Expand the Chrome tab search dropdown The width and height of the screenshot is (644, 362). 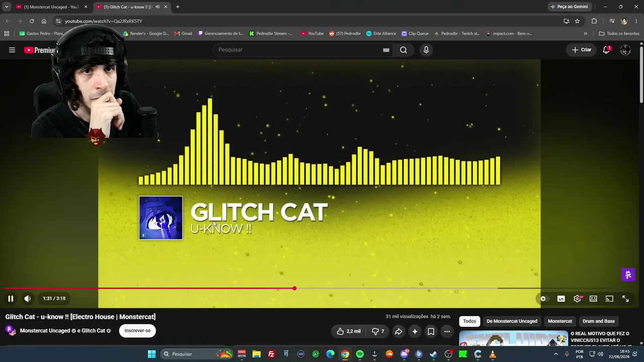coord(7,7)
